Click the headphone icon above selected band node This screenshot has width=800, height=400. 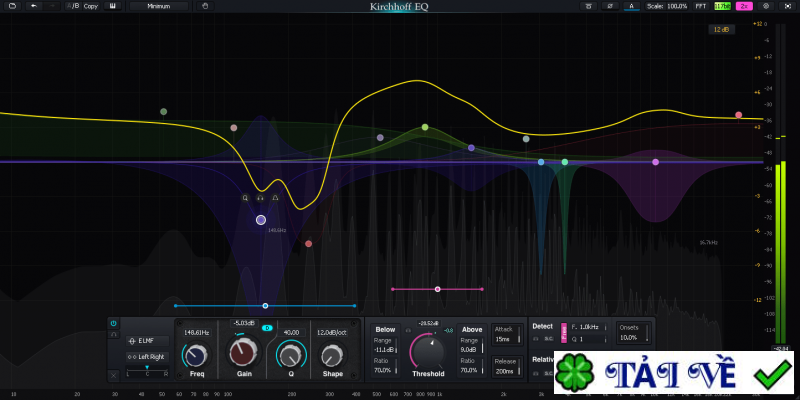coord(260,198)
